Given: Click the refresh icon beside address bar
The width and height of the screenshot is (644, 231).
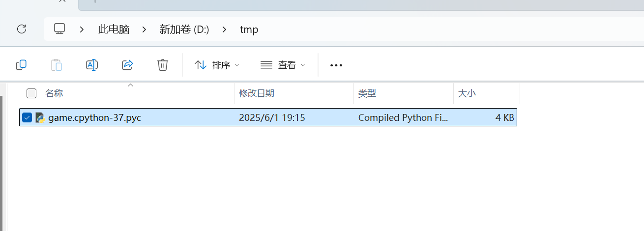Looking at the screenshot, I should [22, 29].
